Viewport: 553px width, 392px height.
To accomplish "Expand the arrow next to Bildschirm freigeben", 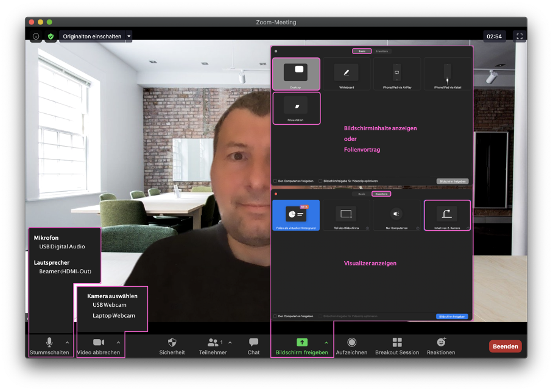I will click(326, 342).
